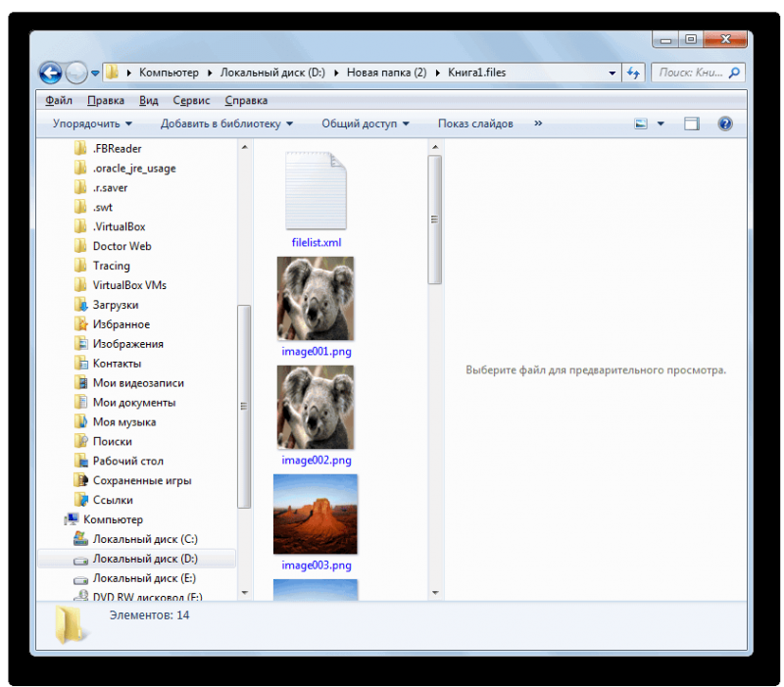Screen dimensions: 784x687
Task: Click the Мои видеозаписи folder icon
Action: point(80,382)
